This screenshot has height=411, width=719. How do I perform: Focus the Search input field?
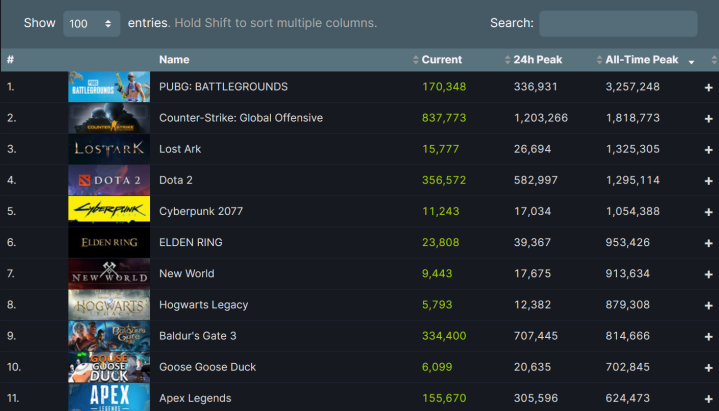[x=618, y=23]
